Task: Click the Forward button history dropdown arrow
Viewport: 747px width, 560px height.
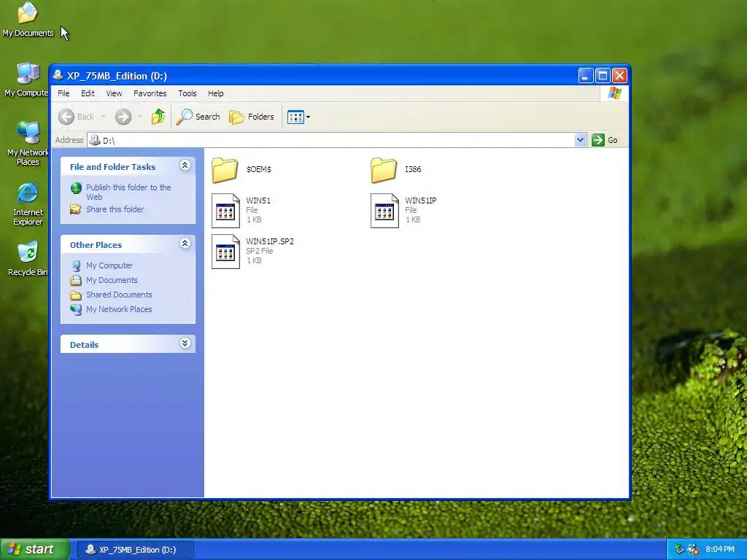Action: tap(140, 117)
